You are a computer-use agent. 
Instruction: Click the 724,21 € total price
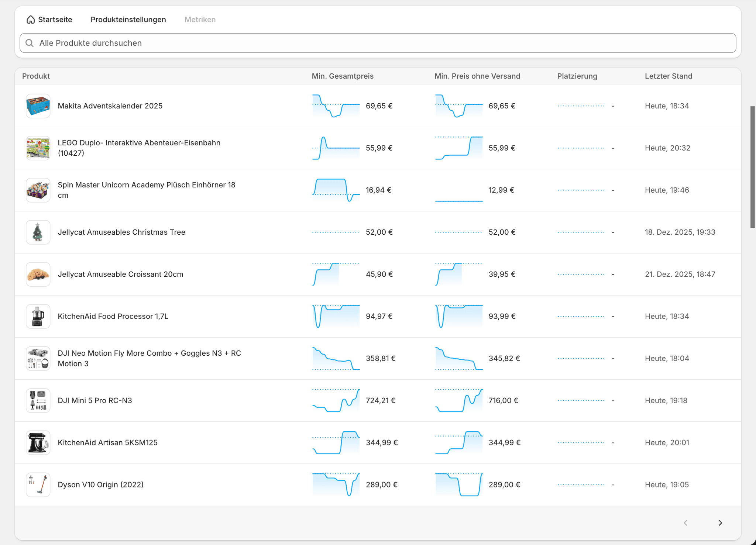(x=381, y=400)
